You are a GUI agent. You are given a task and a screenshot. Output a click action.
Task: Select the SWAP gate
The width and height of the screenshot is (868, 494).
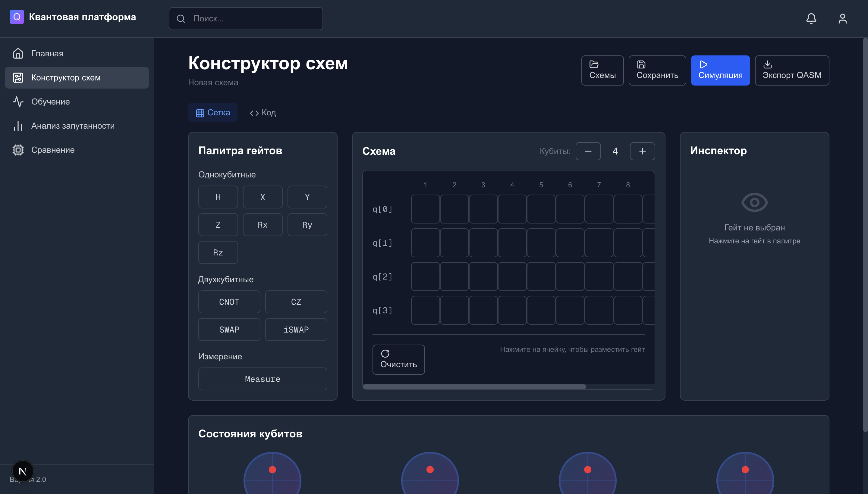(229, 330)
